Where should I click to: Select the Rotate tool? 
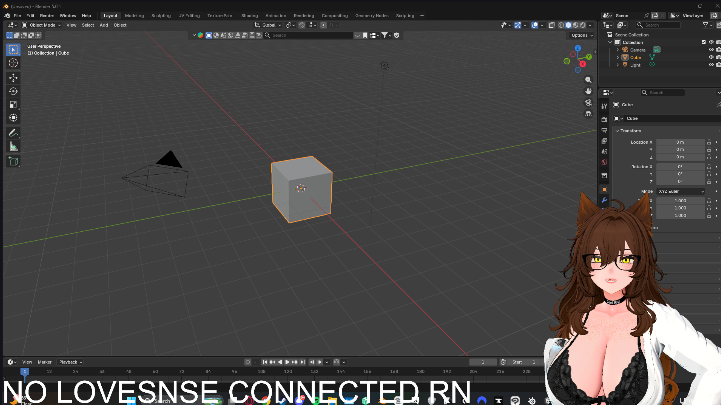coord(13,91)
